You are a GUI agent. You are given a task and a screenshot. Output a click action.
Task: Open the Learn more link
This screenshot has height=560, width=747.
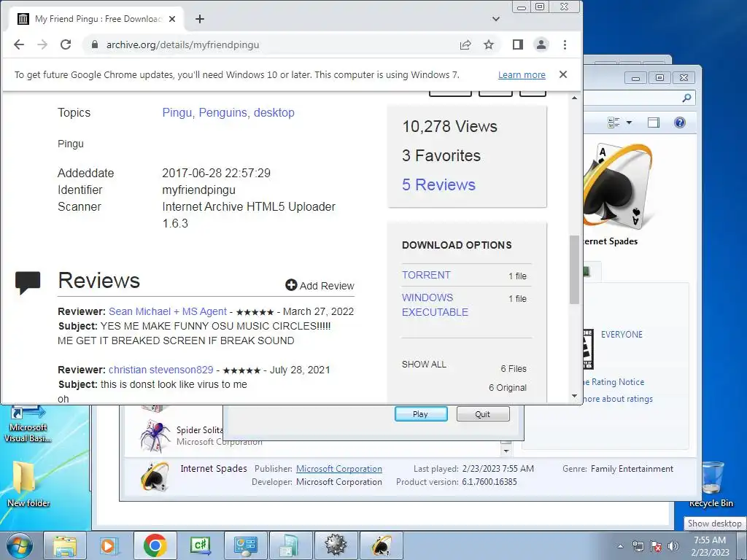522,75
